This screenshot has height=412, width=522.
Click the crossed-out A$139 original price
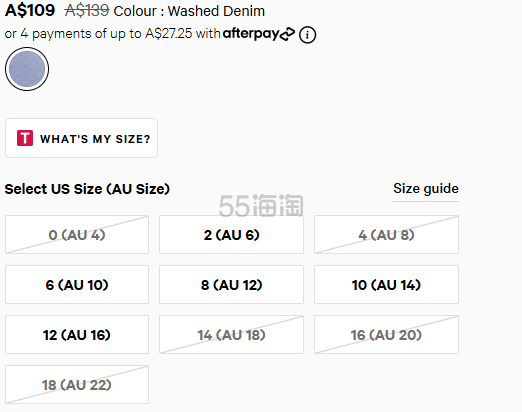point(87,10)
